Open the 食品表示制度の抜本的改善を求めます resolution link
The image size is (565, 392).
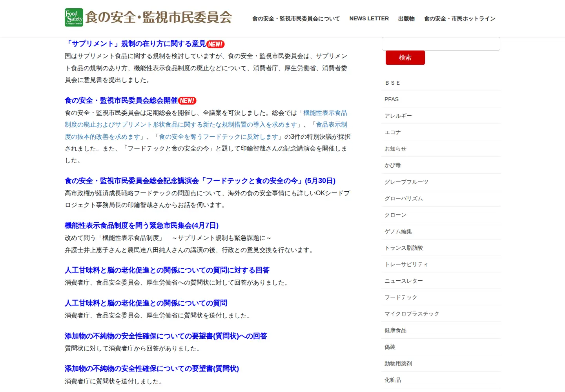pos(206,131)
